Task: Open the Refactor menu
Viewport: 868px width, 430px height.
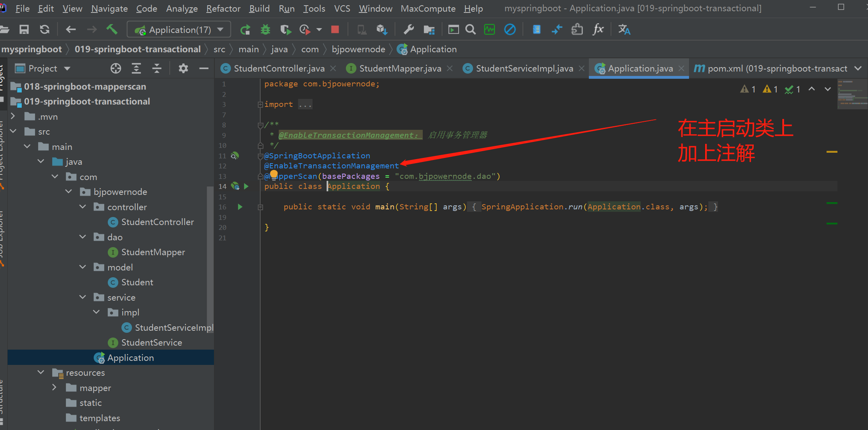Action: coord(223,8)
